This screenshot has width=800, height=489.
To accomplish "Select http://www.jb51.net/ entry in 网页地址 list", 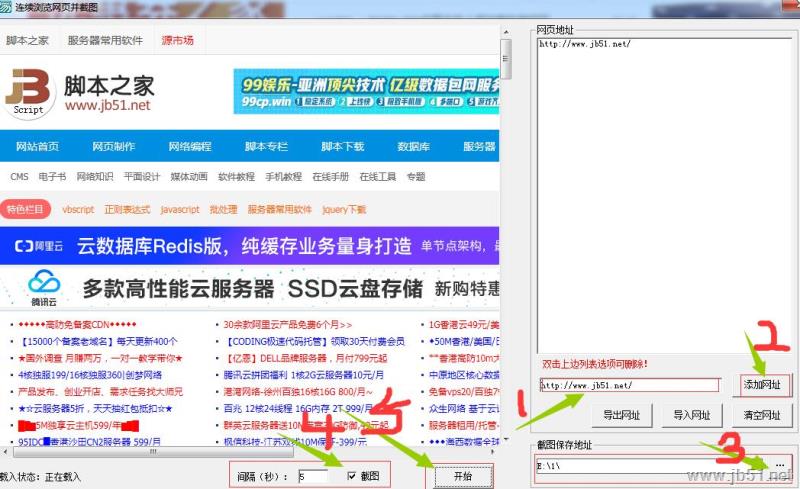I will (585, 44).
